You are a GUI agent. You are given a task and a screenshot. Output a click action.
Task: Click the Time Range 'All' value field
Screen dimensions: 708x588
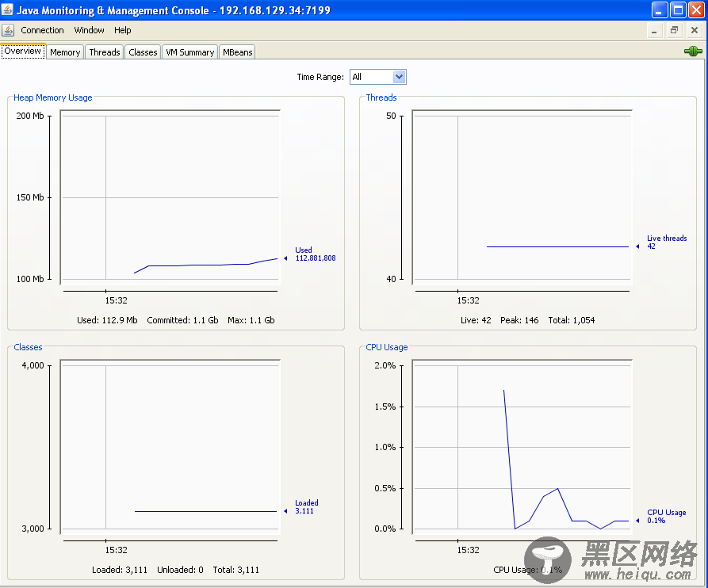pos(372,77)
